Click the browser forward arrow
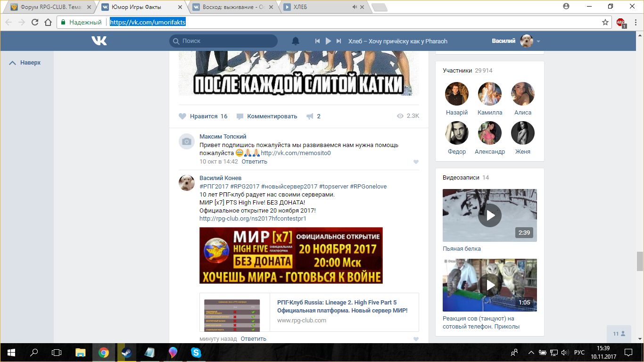This screenshot has width=644, height=362. (x=22, y=22)
